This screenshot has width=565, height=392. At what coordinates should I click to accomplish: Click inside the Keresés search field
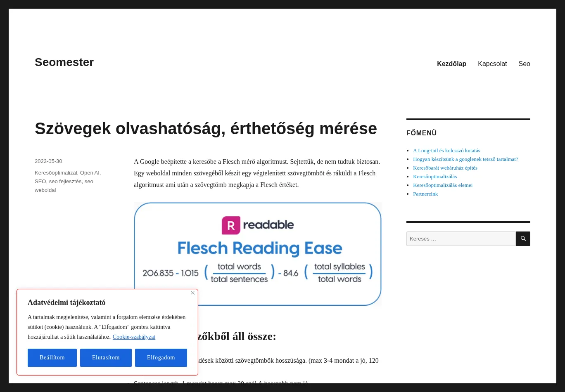point(461,239)
